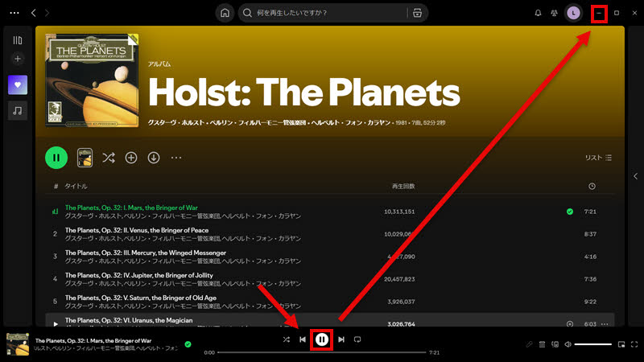
Task: Open the Liked Songs heart tile
Action: point(18,85)
